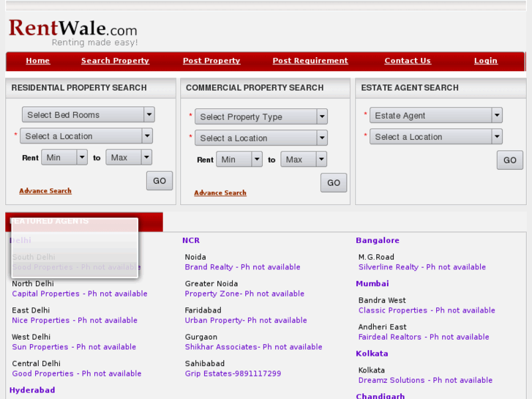Select the Mumbai region heading
This screenshot has width=532, height=399.
click(372, 283)
